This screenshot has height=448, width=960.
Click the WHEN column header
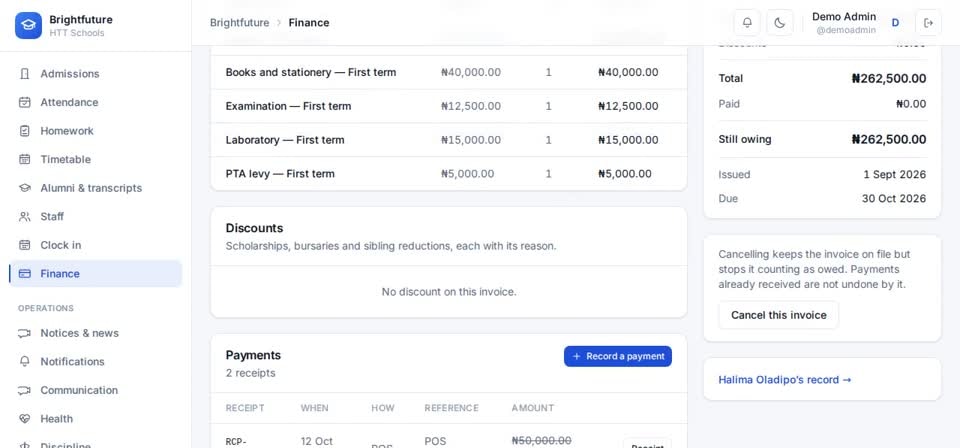[314, 408]
